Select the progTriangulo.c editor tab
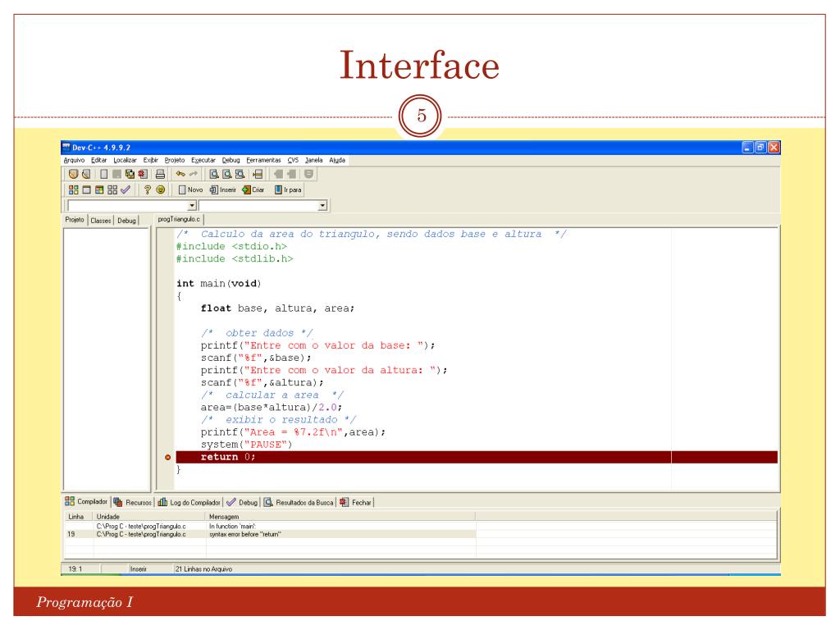Screen dimensions: 840x630 [179, 219]
